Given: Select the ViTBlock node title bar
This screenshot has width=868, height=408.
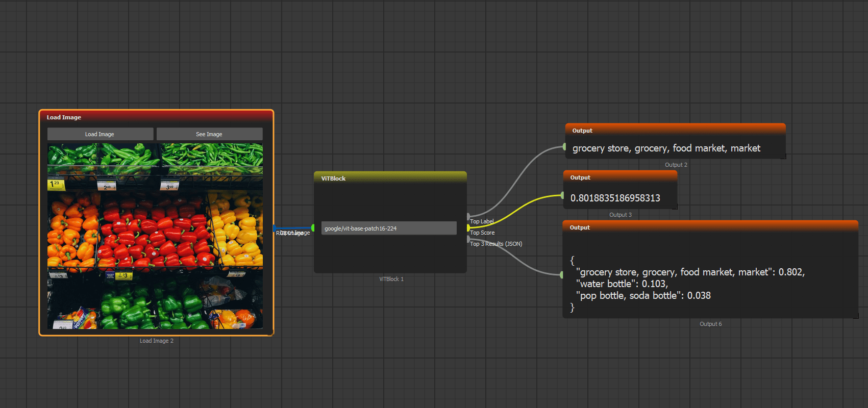Looking at the screenshot, I should pos(390,178).
